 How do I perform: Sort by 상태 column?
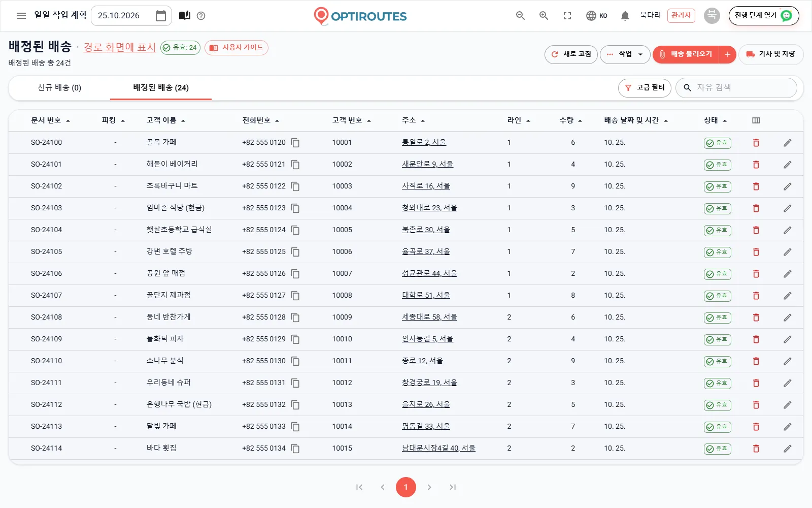coord(715,120)
